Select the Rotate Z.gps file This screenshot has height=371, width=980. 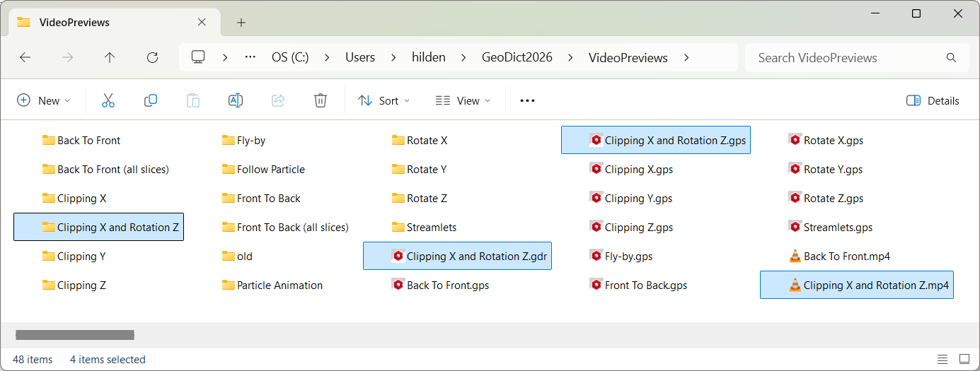pos(826,198)
